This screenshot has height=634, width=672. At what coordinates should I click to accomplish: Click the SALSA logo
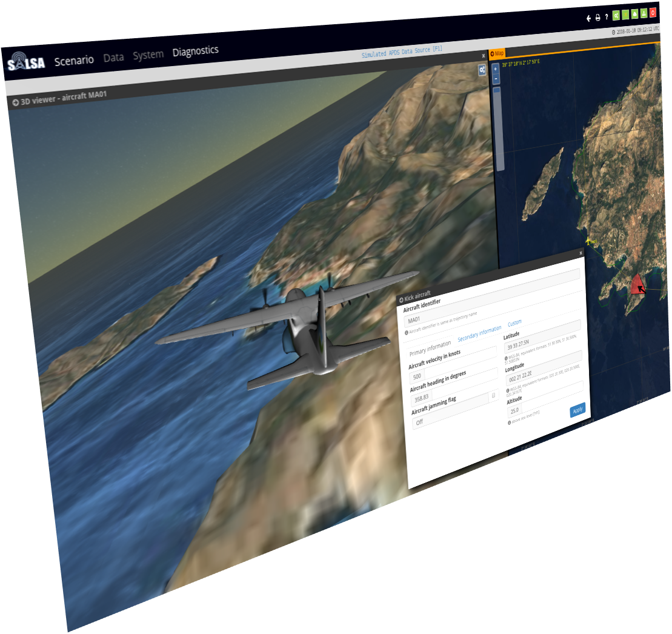click(x=25, y=62)
